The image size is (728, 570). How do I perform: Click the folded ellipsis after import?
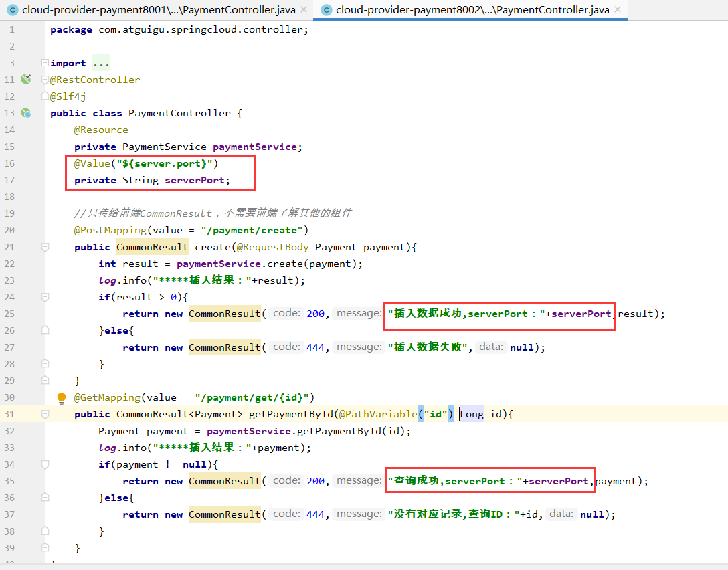click(101, 64)
